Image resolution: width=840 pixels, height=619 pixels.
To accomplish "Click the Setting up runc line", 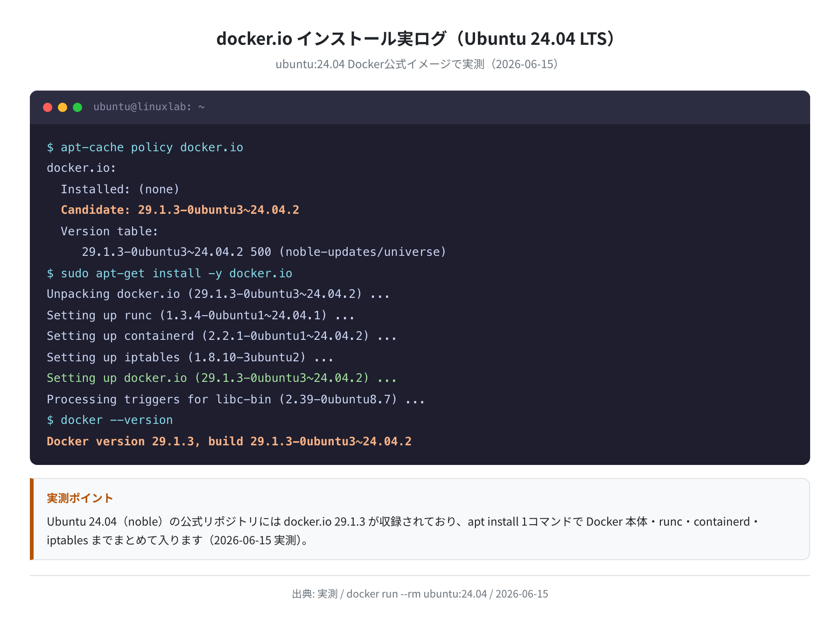I will pyautogui.click(x=201, y=315).
